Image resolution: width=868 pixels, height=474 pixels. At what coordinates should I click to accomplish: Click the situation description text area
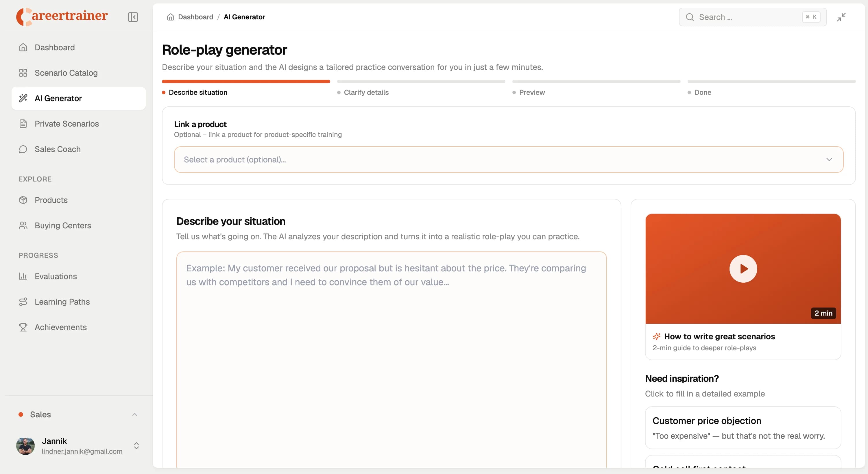point(391,359)
